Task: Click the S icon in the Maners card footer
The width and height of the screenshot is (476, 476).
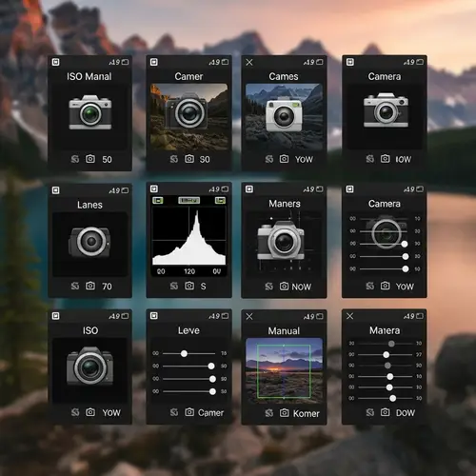Action: pos(269,287)
